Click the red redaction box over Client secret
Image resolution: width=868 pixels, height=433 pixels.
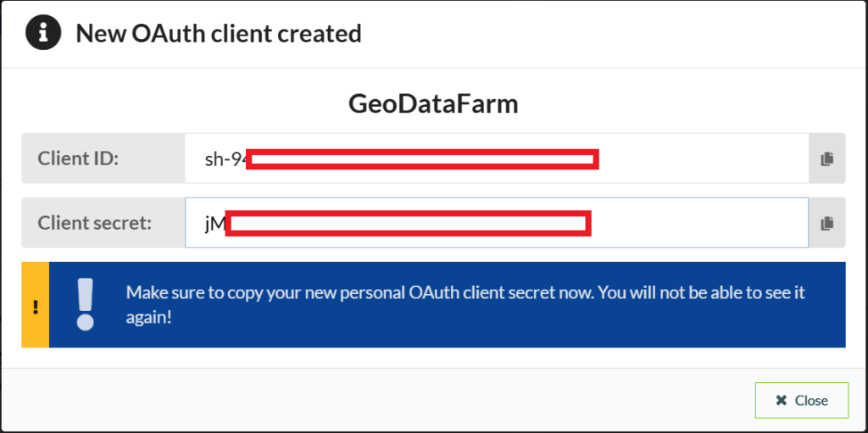[409, 223]
